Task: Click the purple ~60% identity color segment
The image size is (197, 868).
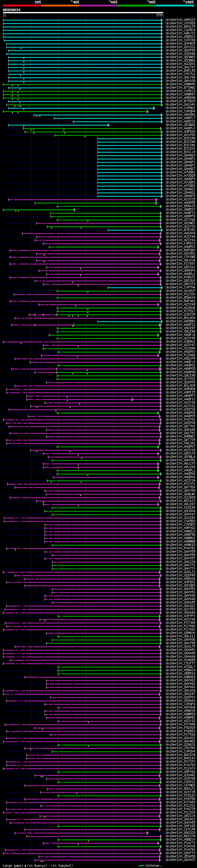Action: click(x=99, y=6)
